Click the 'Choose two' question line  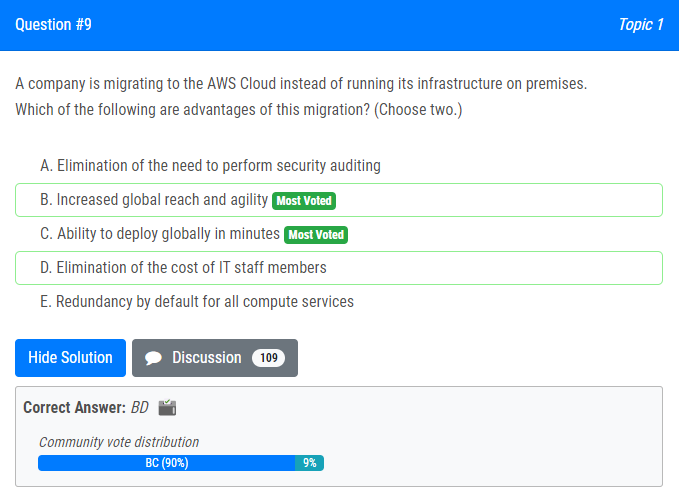pyautogui.click(x=239, y=110)
